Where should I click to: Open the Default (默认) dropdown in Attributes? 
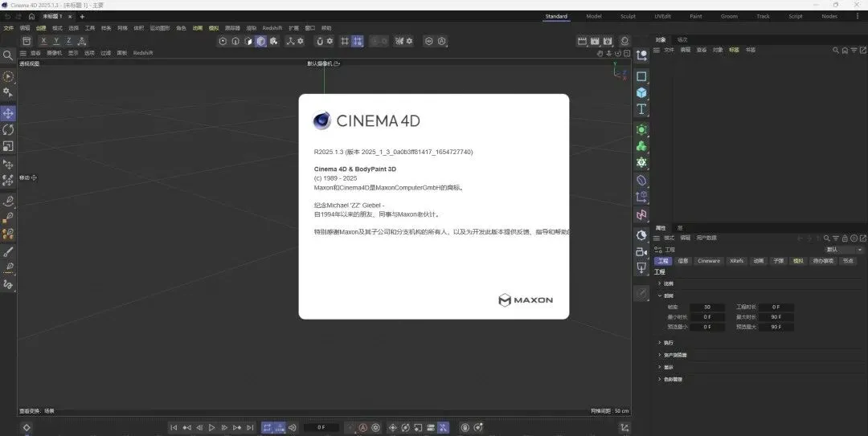842,250
